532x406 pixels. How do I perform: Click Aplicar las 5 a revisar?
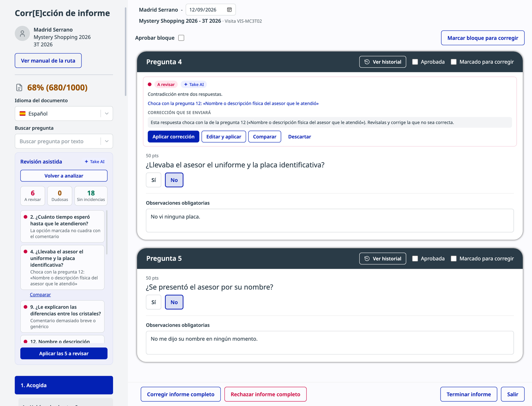(64, 354)
